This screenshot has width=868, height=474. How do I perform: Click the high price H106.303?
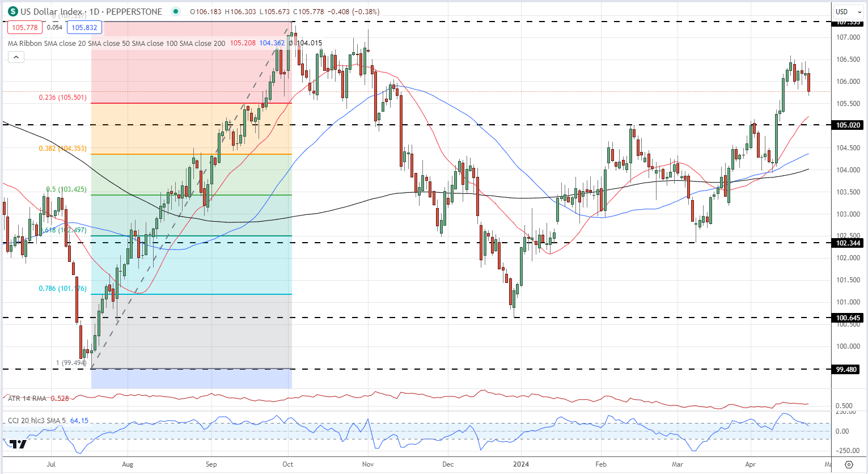pos(241,12)
